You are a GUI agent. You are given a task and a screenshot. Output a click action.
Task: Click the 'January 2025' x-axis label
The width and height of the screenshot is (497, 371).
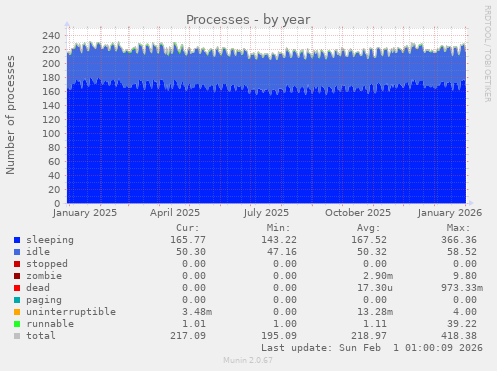coord(85,213)
